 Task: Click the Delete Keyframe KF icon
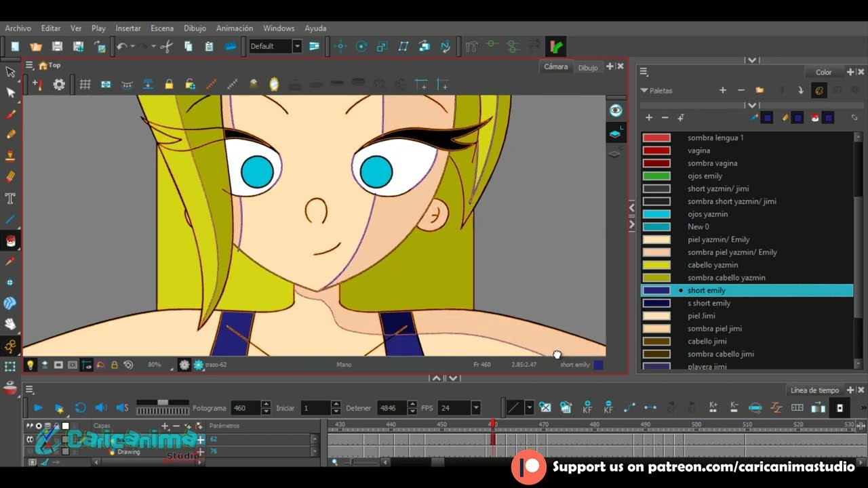pos(608,407)
